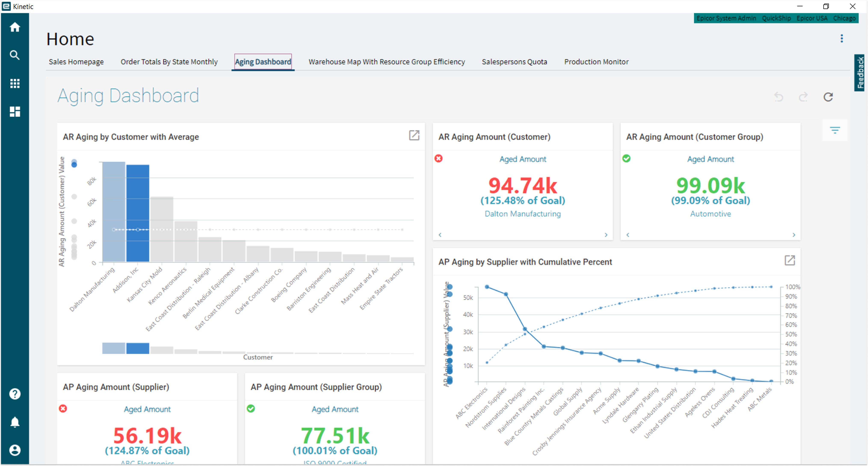Pop out AP Aging by Supplier chart
The width and height of the screenshot is (868, 466).
pos(790,260)
